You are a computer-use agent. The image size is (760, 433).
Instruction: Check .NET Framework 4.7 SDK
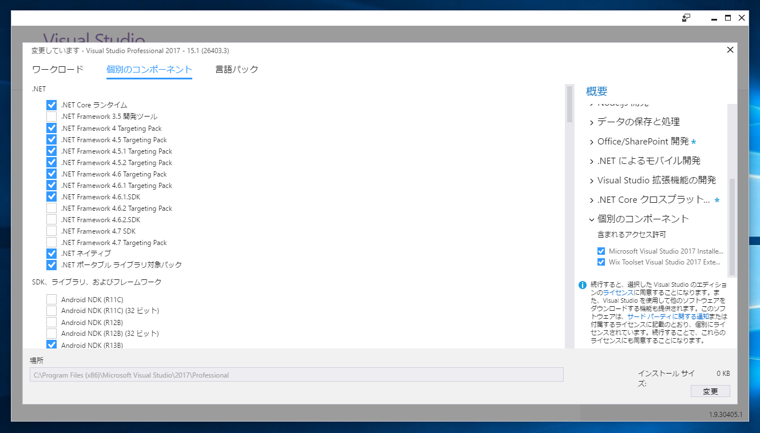[51, 231]
